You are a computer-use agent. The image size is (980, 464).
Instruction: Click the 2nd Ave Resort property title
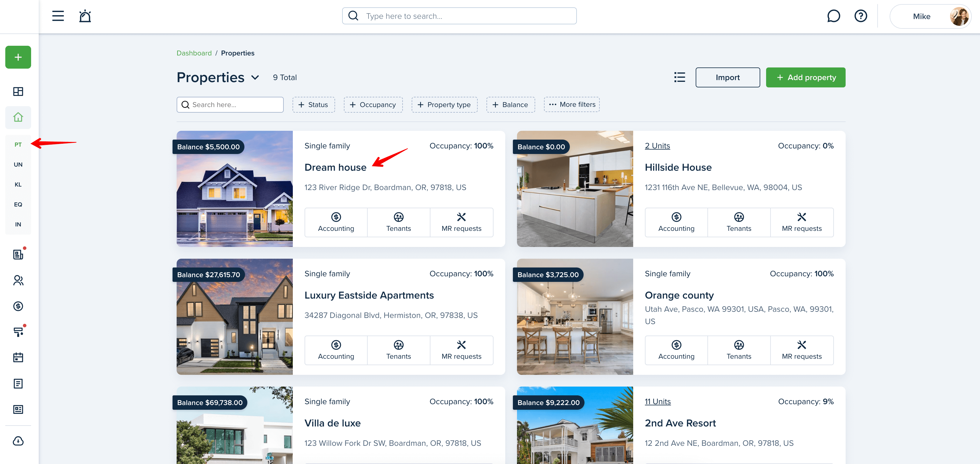pyautogui.click(x=680, y=423)
